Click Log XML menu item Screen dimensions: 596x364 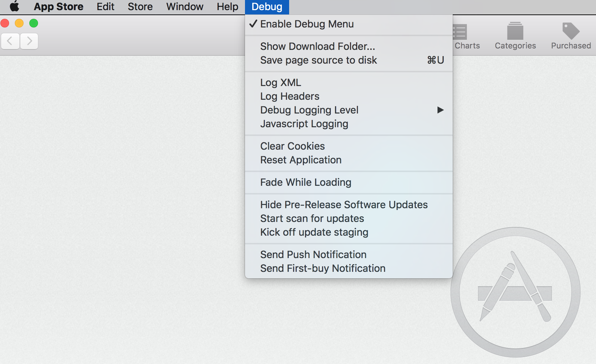click(x=349, y=82)
